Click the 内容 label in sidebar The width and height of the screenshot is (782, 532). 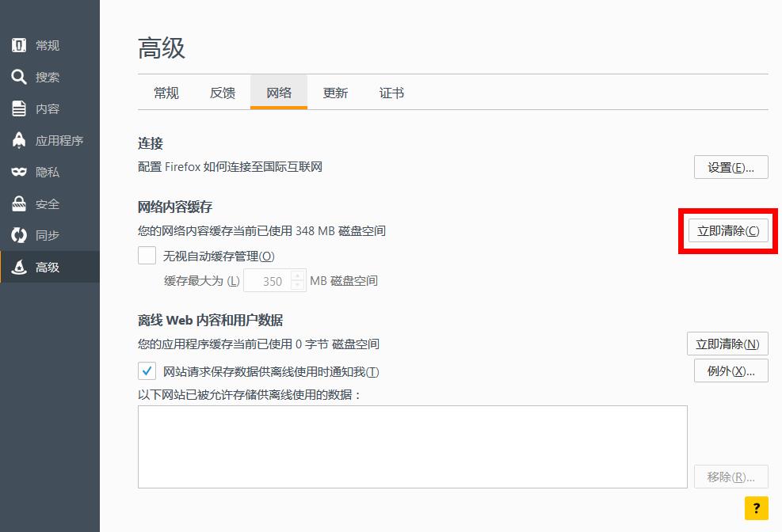coord(48,109)
